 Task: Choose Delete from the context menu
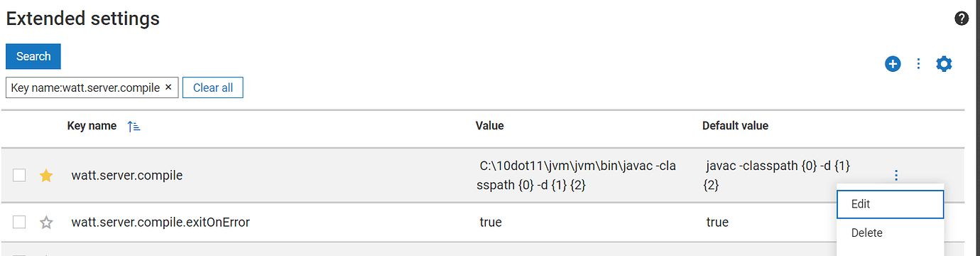tap(890, 233)
